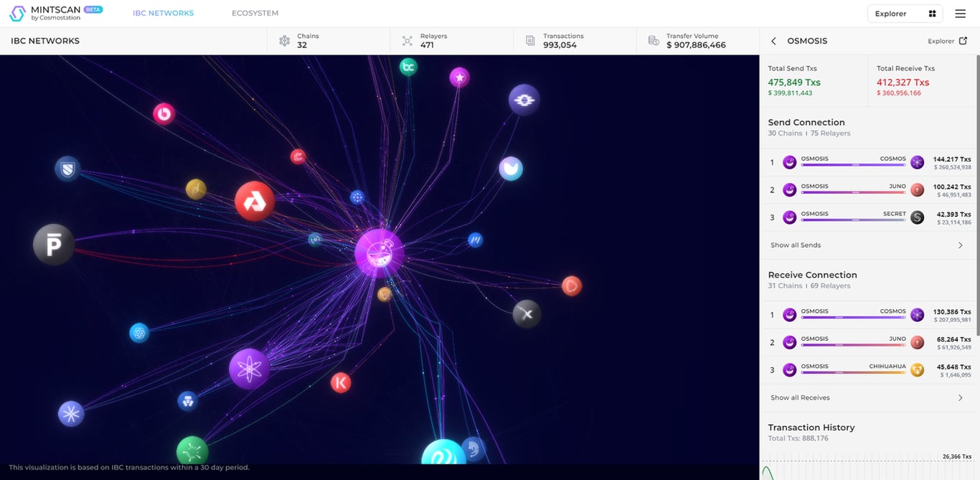Screen dimensions: 980x480
Task: Click the Transfer Volume $ 907,886,466 value
Action: [x=696, y=45]
